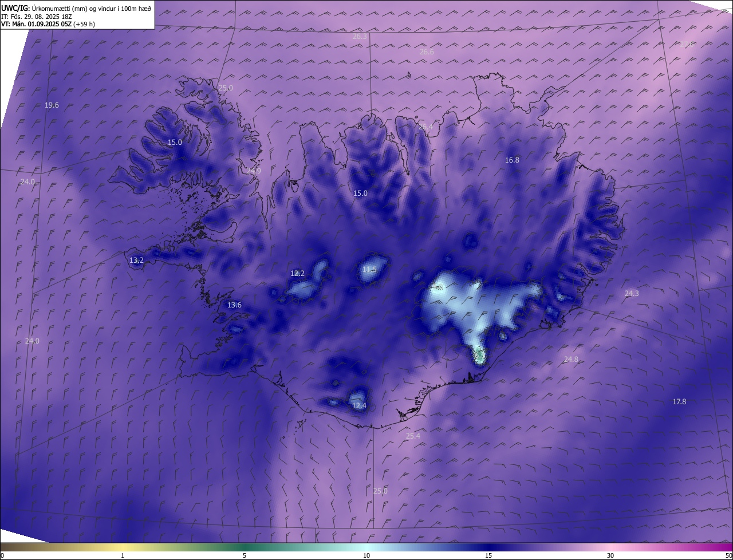
Task: Click the 25.4 value label
Action: click(413, 436)
